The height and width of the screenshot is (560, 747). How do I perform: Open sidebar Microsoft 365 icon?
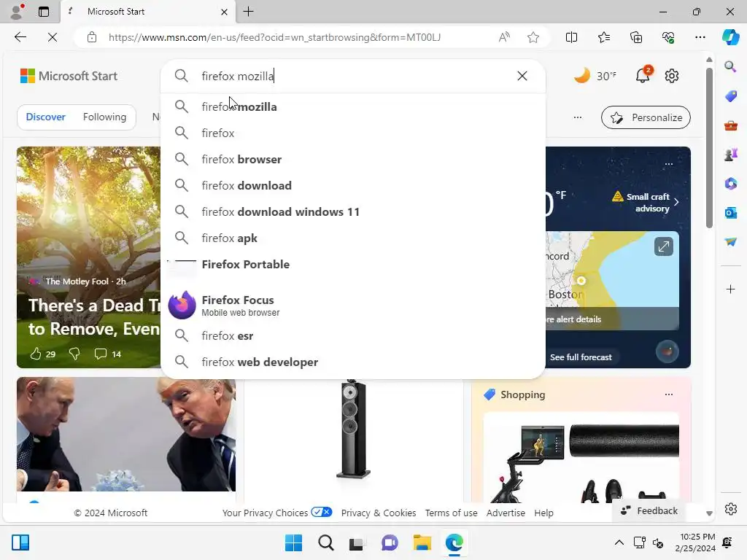[730, 183]
